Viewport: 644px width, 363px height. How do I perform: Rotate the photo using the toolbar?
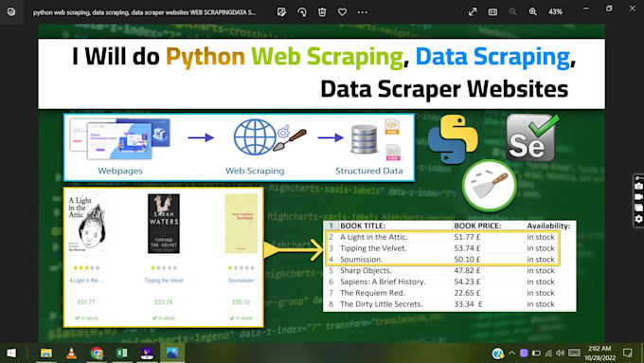302,12
